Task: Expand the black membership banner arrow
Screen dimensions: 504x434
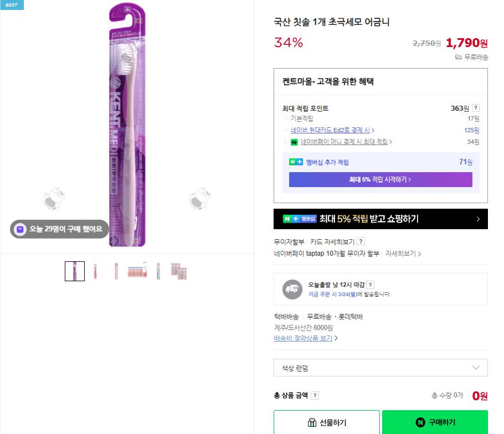Action: 478,219
